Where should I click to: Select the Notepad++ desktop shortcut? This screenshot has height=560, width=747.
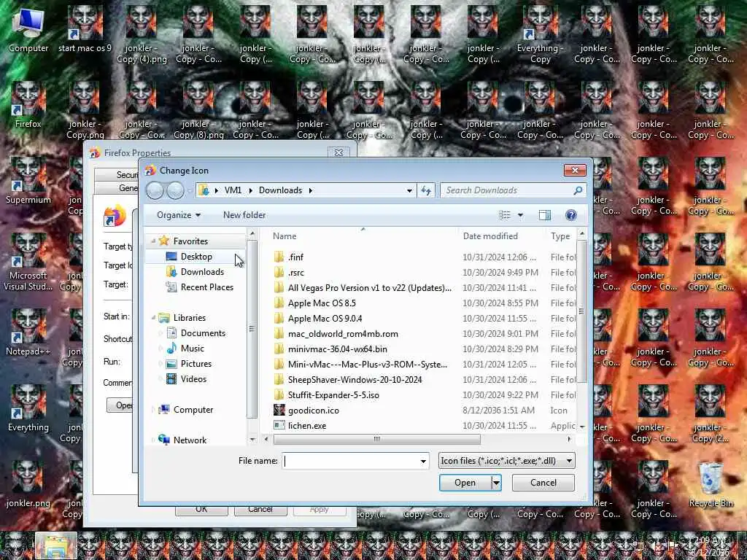tap(28, 332)
